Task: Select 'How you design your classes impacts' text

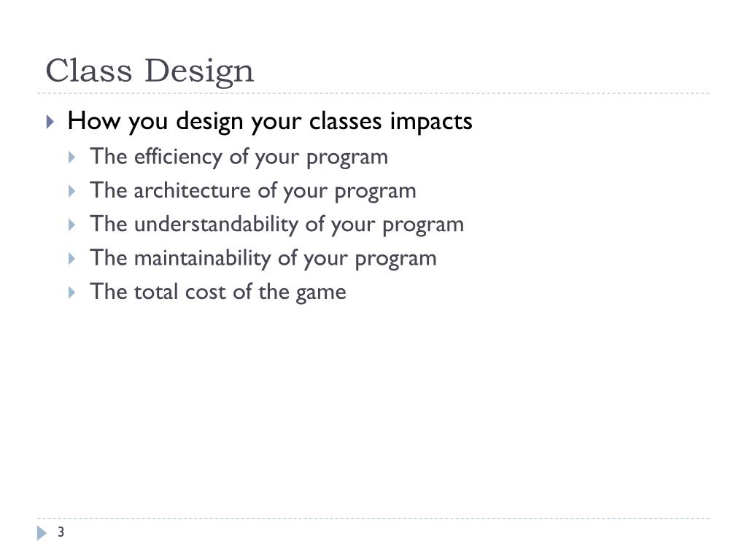Action: tap(270, 122)
